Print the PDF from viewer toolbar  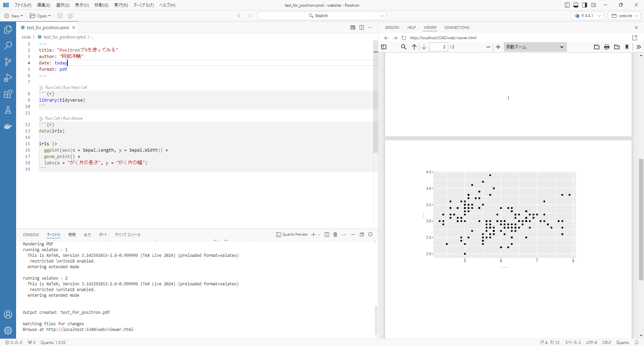pos(606,47)
